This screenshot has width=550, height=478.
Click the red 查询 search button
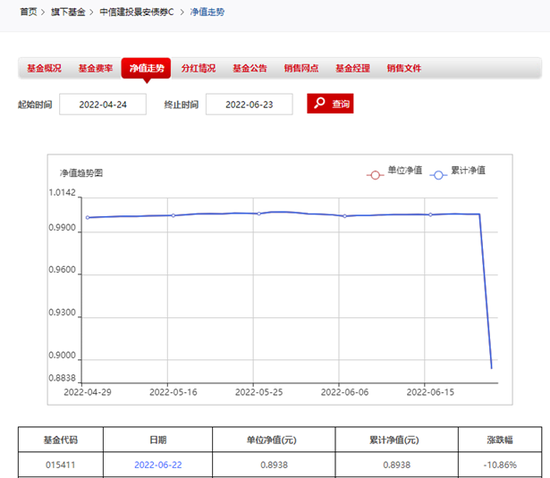pyautogui.click(x=330, y=103)
